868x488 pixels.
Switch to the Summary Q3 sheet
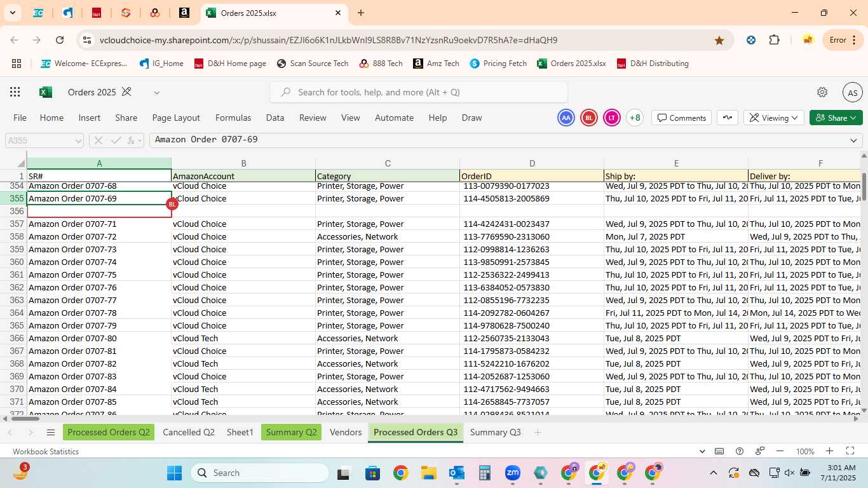(496, 432)
